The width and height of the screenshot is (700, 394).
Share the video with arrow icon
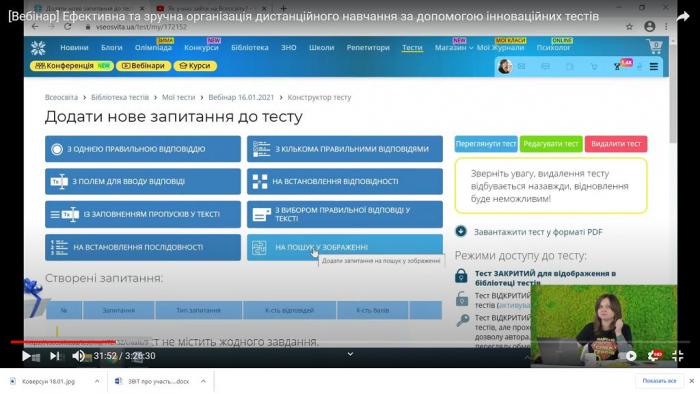pos(683,17)
